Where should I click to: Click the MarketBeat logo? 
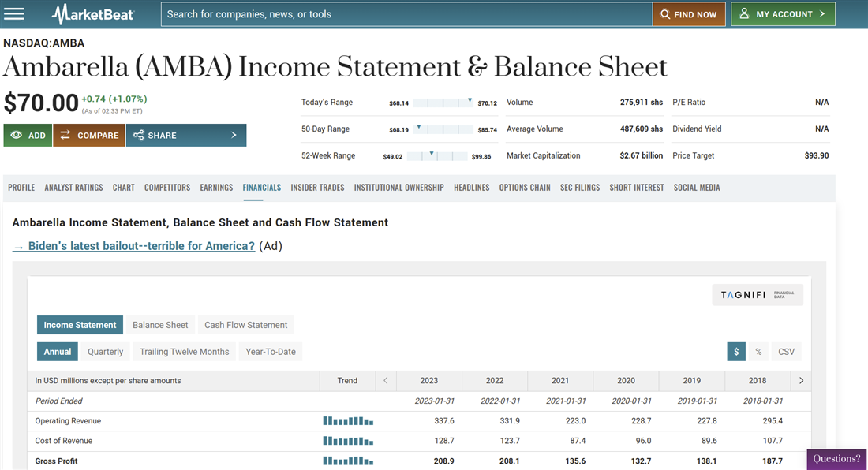coord(93,14)
